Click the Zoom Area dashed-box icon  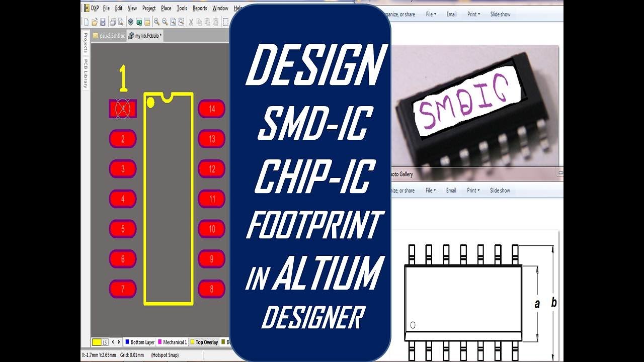point(181,22)
